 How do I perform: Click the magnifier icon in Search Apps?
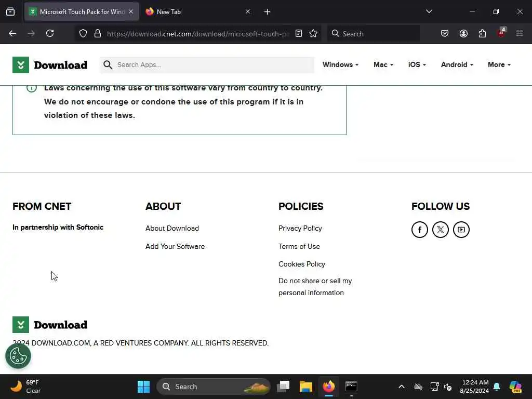(108, 65)
